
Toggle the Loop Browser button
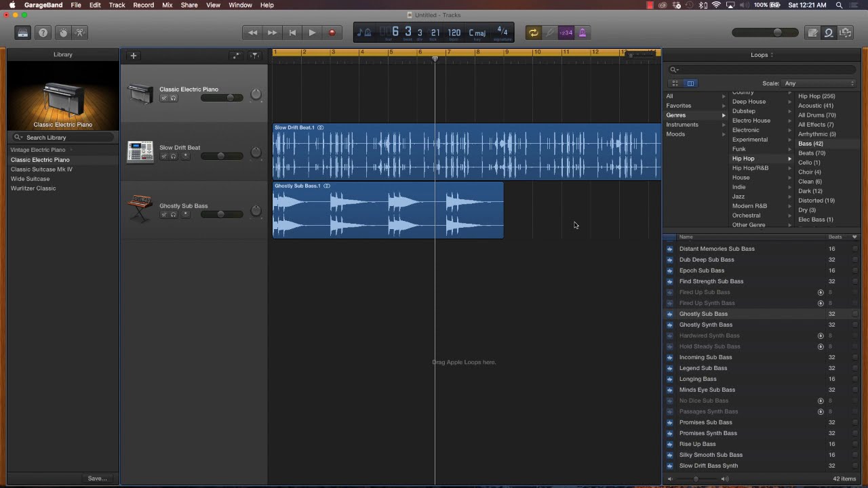pyautogui.click(x=829, y=33)
